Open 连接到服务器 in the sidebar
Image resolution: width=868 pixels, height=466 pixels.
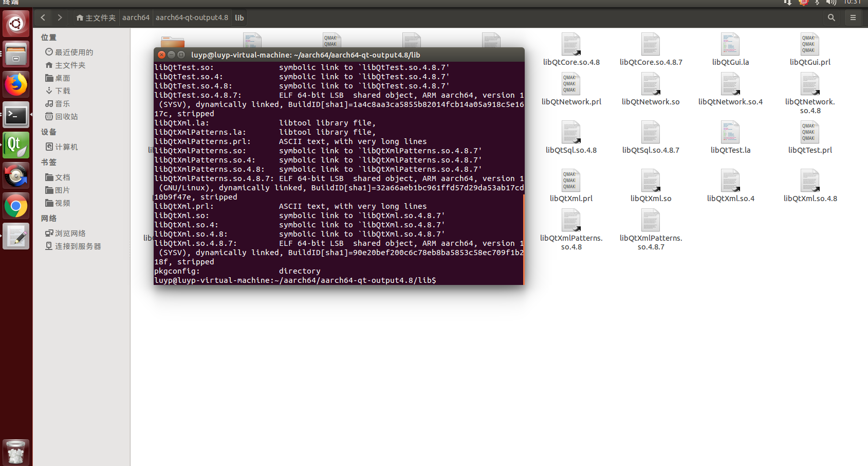[73, 246]
